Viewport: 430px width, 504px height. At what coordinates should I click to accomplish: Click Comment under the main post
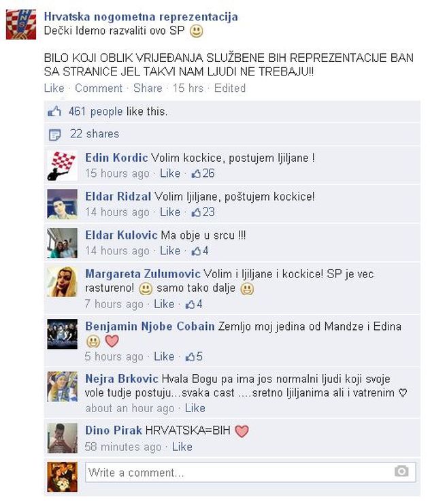99,88
